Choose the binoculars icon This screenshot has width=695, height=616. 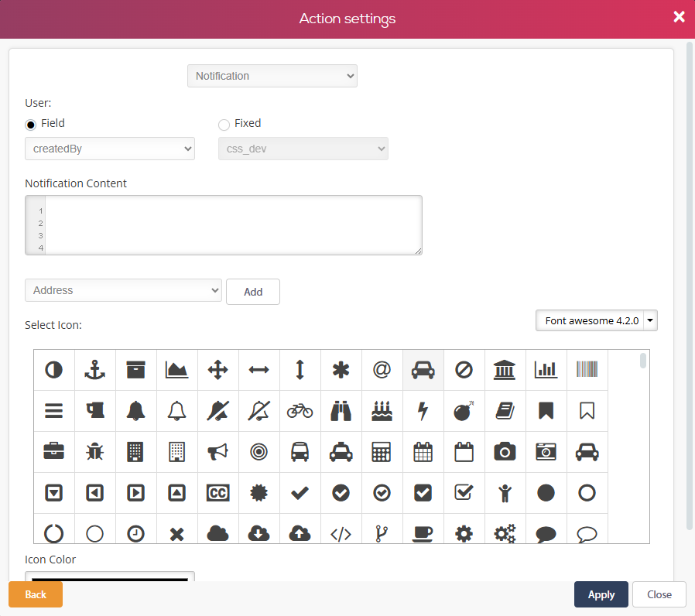[x=341, y=411]
